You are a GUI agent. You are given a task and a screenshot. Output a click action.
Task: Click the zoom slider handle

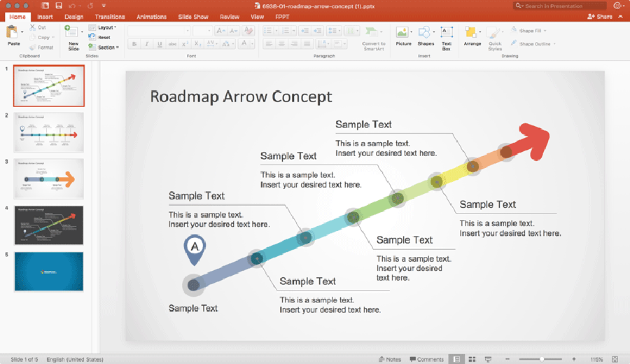click(542, 359)
